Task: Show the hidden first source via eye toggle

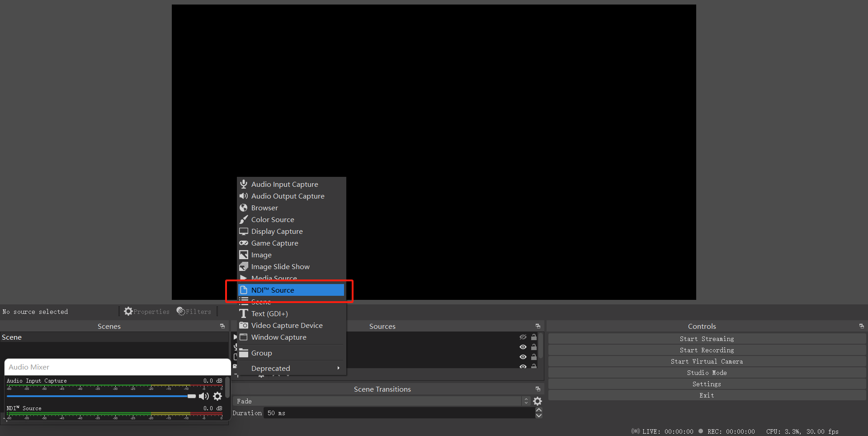Action: pyautogui.click(x=523, y=337)
